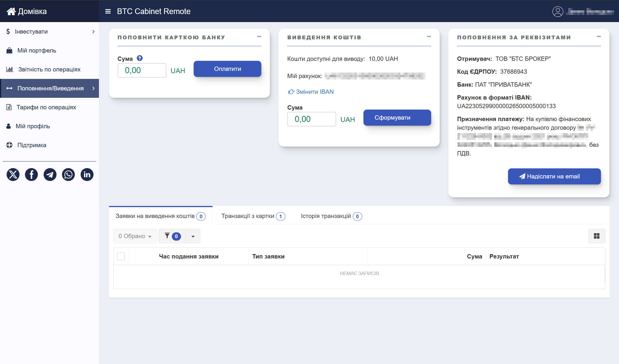Screen dimensions: 619x364
Task: Switch to Заявки на виведення коштів tab
Action: 161,216
